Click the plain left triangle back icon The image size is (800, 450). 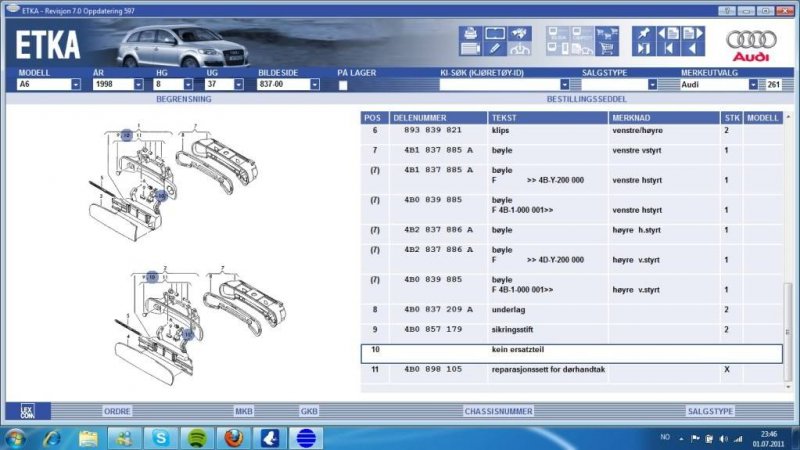click(x=693, y=49)
